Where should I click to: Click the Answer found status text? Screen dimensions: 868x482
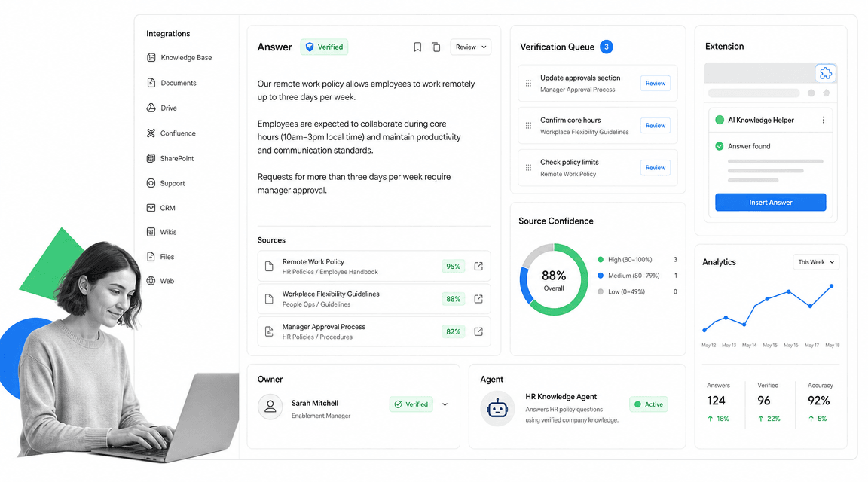pyautogui.click(x=749, y=146)
